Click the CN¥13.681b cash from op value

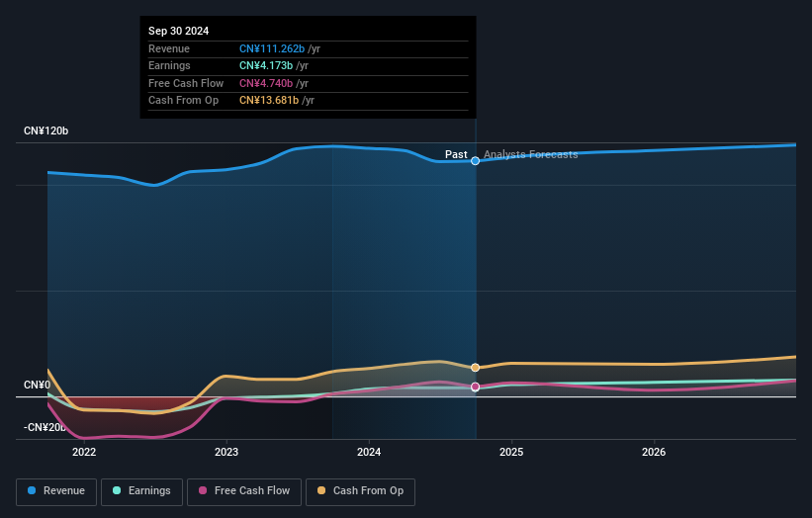(269, 101)
